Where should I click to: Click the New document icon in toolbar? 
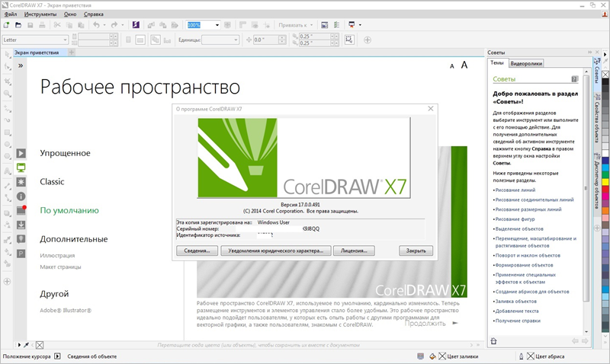[6, 25]
